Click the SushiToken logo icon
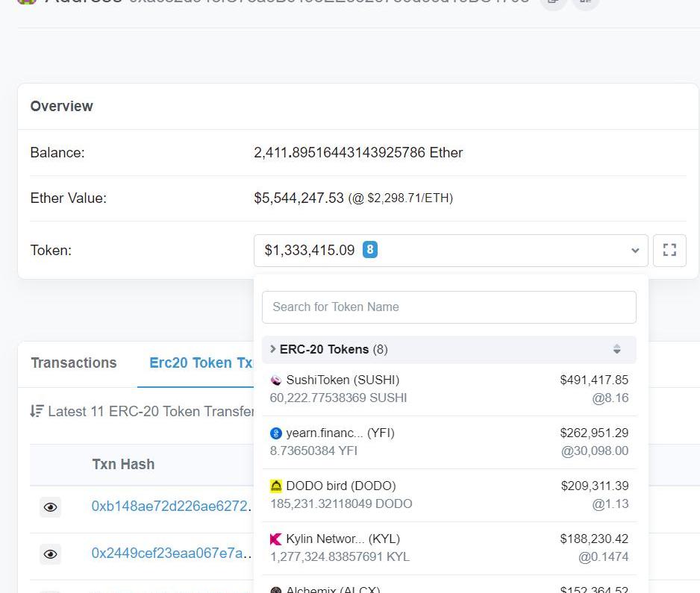 275,380
